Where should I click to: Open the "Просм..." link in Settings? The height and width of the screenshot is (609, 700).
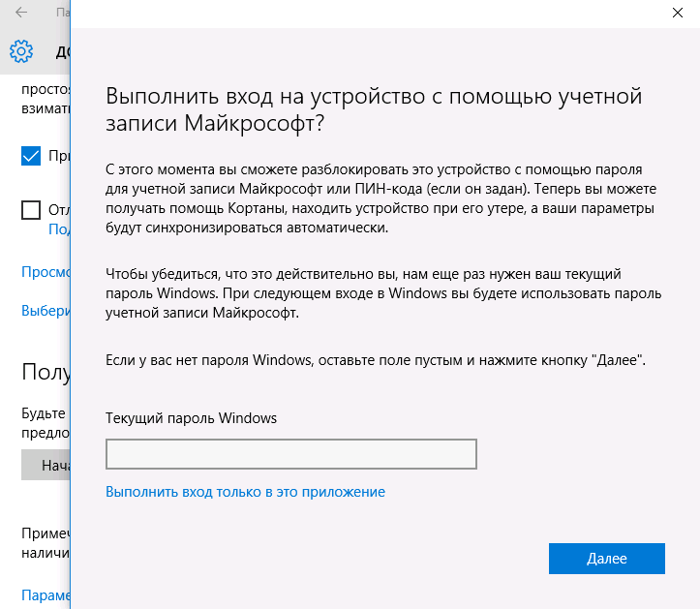pyautogui.click(x=46, y=272)
